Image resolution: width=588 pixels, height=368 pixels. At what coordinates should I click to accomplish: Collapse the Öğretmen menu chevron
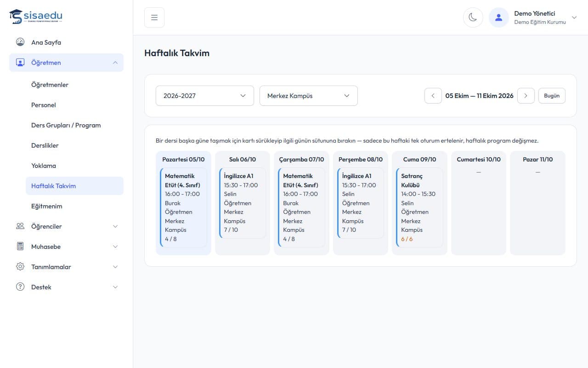pyautogui.click(x=115, y=63)
